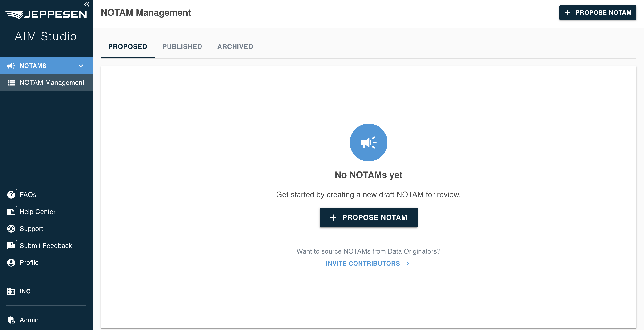This screenshot has width=644, height=330.
Task: Click the Support lifebuoy icon
Action: pos(11,229)
